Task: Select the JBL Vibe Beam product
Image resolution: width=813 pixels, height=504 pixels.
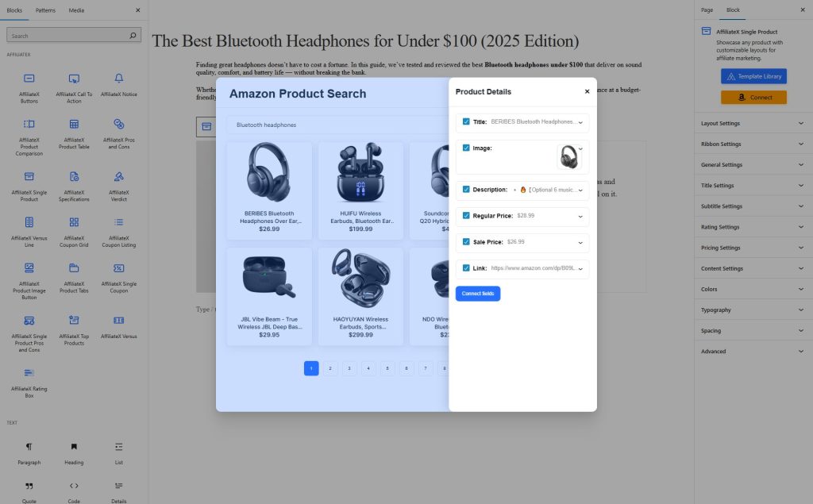Action: coord(269,296)
